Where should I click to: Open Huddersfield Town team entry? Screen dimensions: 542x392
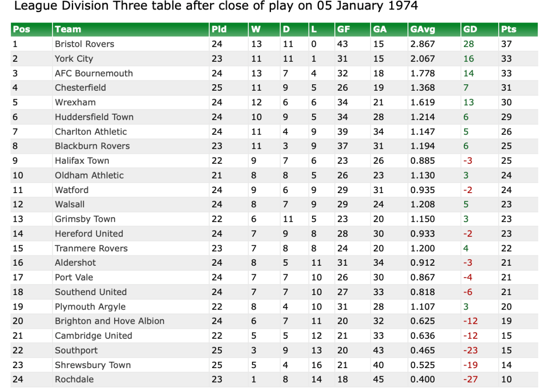94,117
